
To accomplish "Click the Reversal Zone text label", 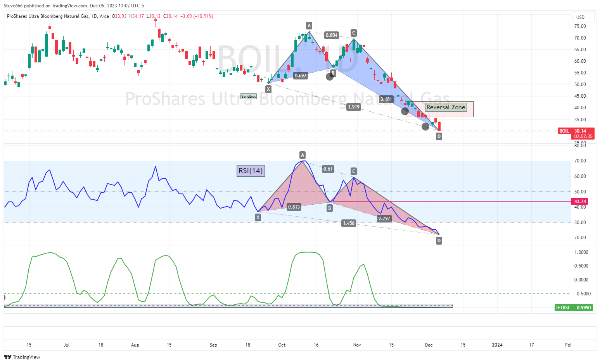I will click(446, 107).
